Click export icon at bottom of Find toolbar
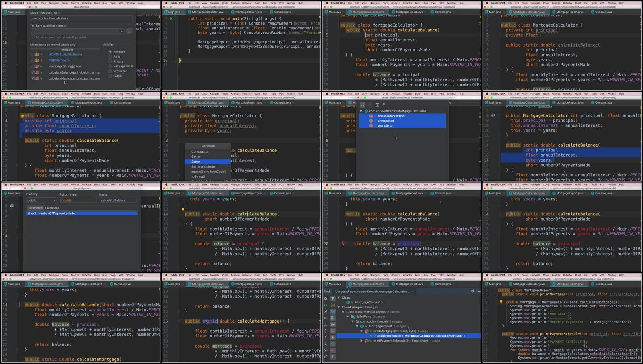 click(326, 357)
